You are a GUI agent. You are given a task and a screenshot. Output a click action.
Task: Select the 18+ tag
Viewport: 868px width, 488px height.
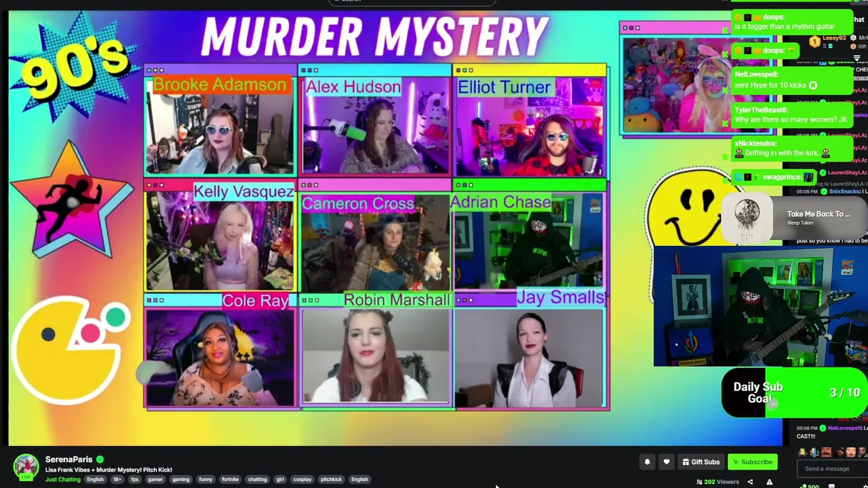117,479
